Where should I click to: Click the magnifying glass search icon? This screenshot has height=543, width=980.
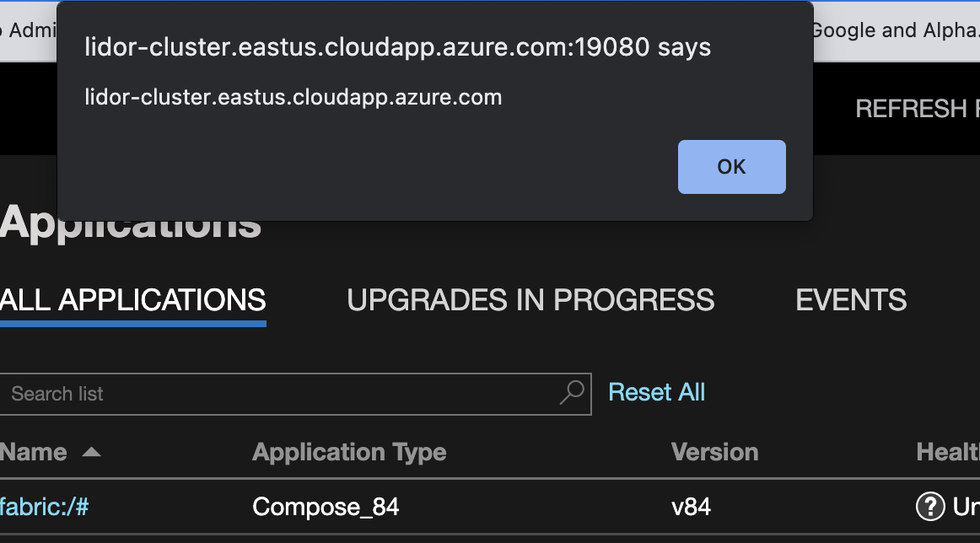coord(572,392)
